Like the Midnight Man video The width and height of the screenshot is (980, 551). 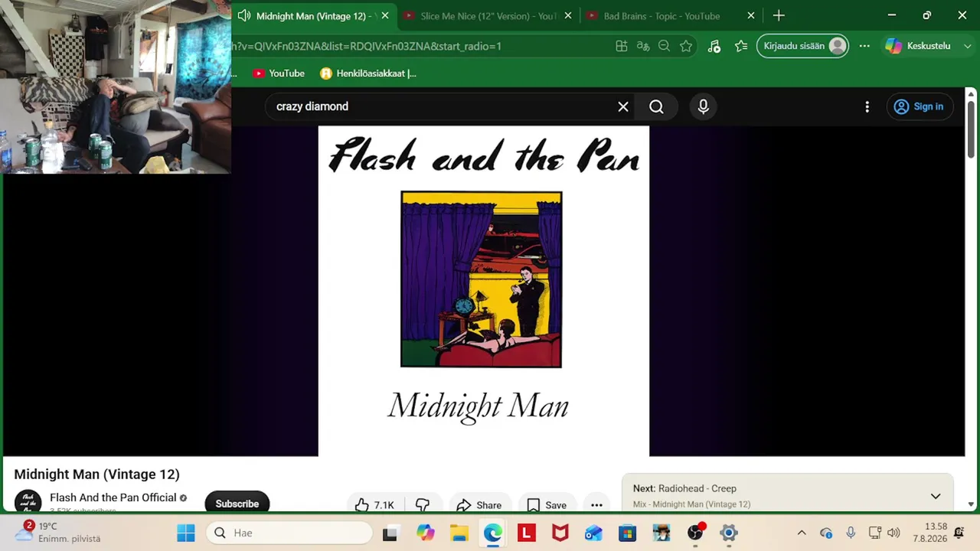pyautogui.click(x=374, y=505)
